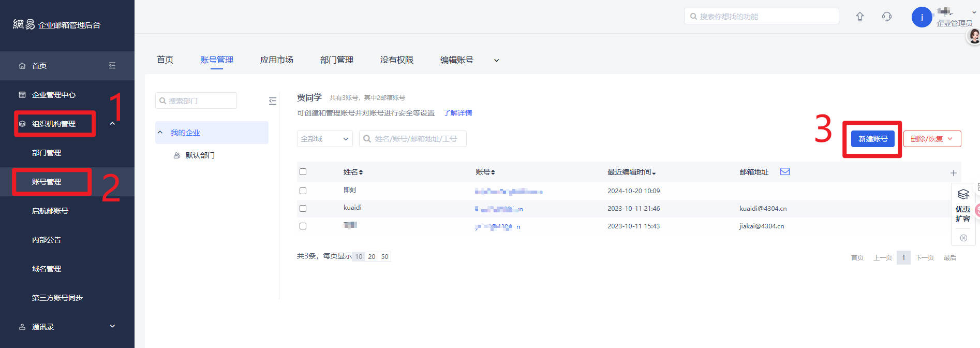Show 20 items per page

(x=372, y=257)
